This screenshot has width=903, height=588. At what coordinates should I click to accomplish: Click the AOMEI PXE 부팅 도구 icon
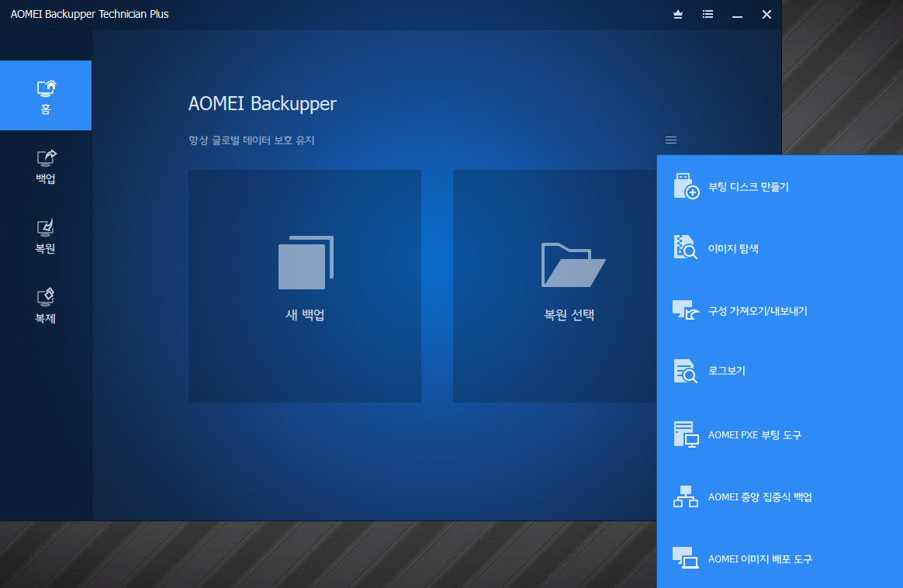(x=686, y=434)
